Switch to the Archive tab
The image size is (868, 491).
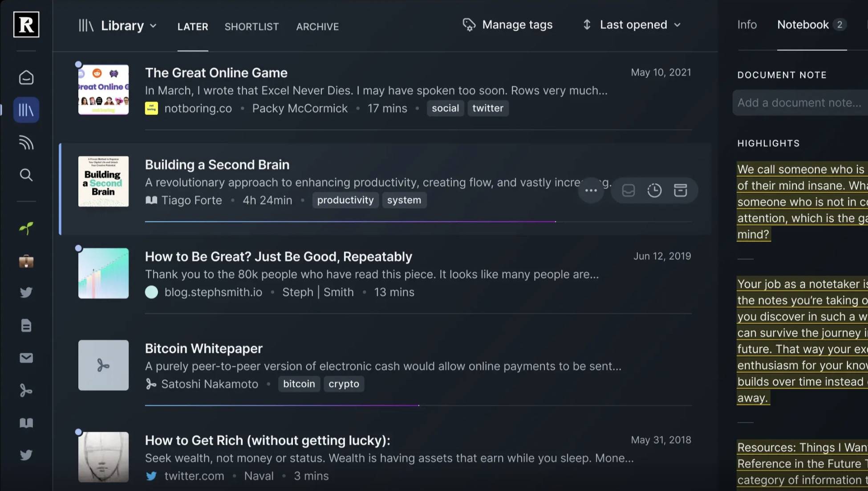click(x=317, y=27)
